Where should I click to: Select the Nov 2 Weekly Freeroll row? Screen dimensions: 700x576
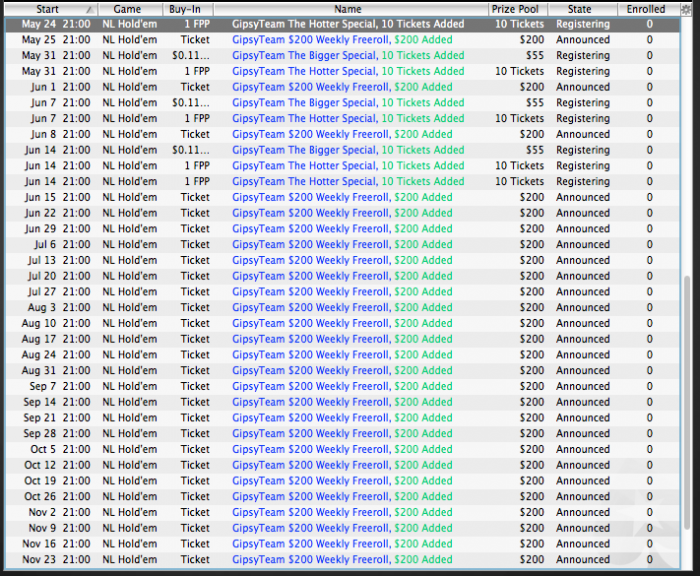[342, 512]
